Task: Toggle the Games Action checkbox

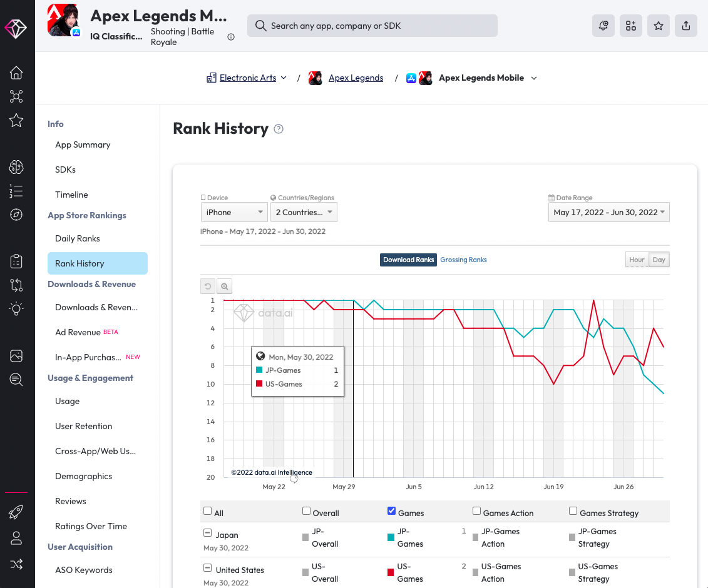Action: [476, 511]
